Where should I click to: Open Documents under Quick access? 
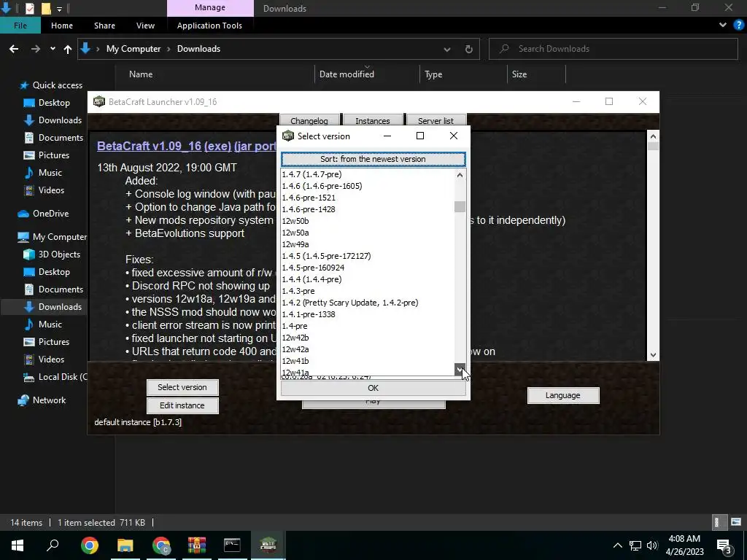(61, 138)
